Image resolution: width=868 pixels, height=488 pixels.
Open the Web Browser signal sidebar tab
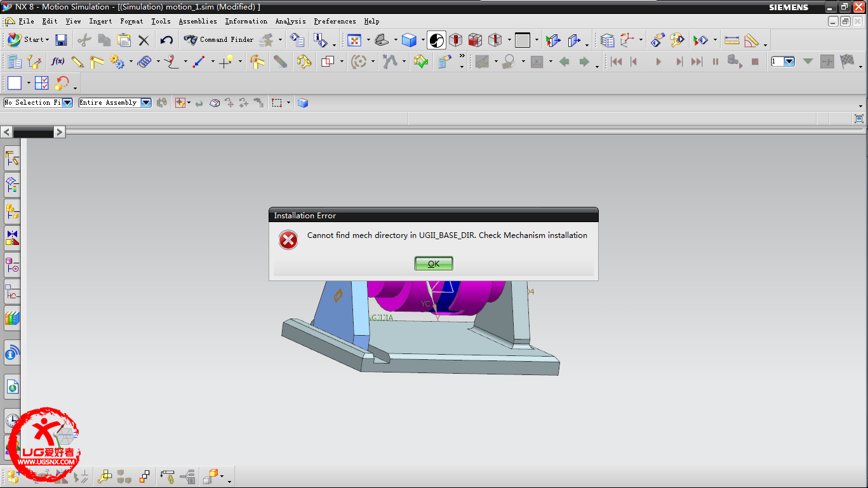pyautogui.click(x=12, y=353)
